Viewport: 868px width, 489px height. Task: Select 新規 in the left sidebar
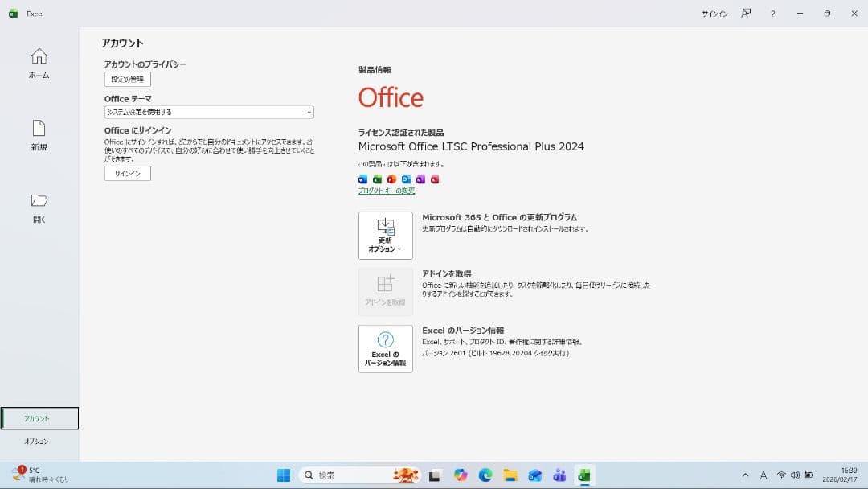(x=38, y=135)
